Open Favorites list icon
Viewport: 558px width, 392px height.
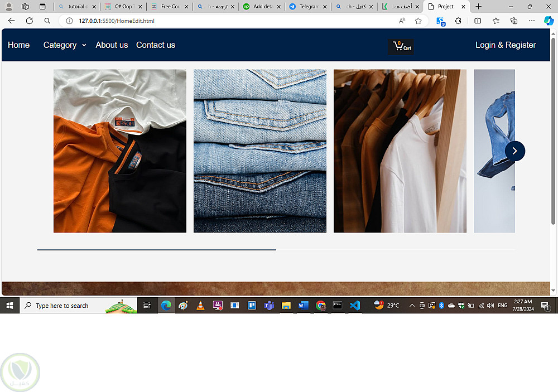coord(496,21)
